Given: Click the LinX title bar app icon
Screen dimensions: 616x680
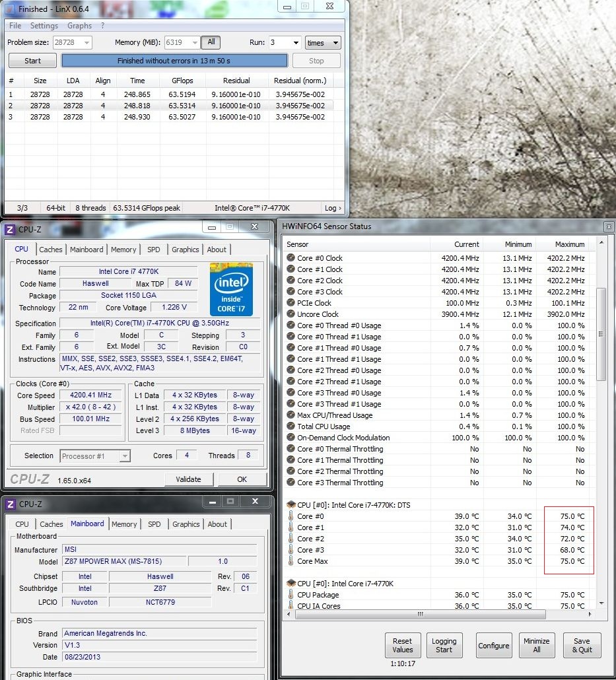Looking at the screenshot, I should [9, 9].
